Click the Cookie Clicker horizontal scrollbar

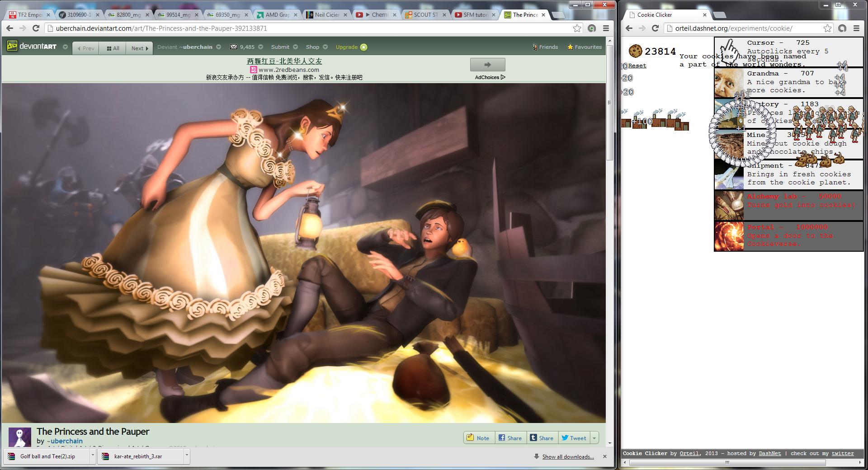tap(727, 462)
